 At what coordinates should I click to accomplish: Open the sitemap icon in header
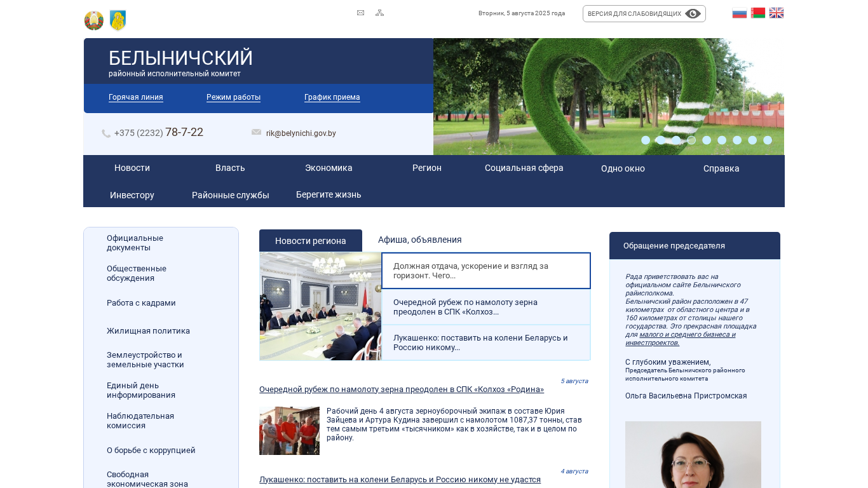(x=379, y=13)
